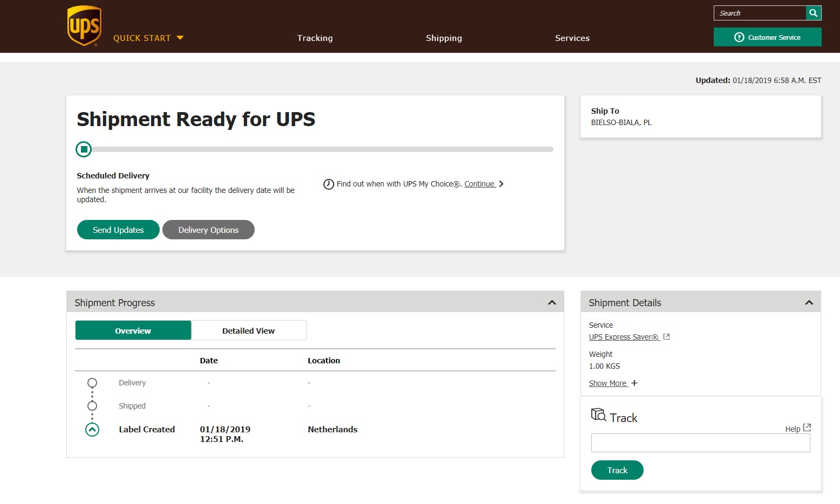Click the 1.00 KGS weight value
The width and height of the screenshot is (840, 504).
(604, 366)
